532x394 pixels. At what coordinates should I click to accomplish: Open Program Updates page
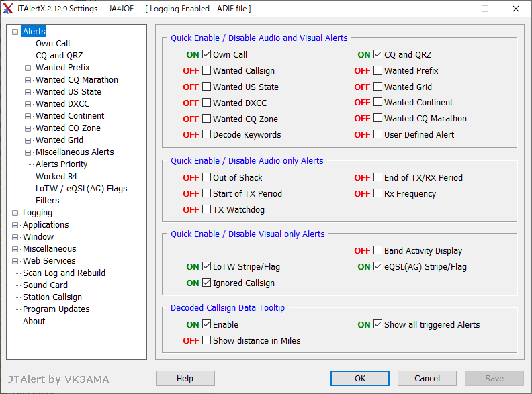56,309
